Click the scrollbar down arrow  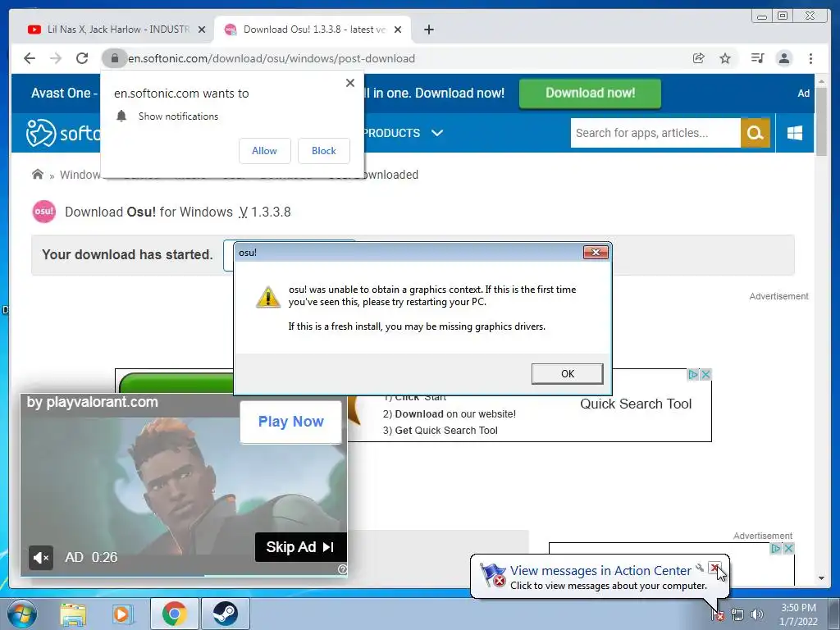(821, 578)
